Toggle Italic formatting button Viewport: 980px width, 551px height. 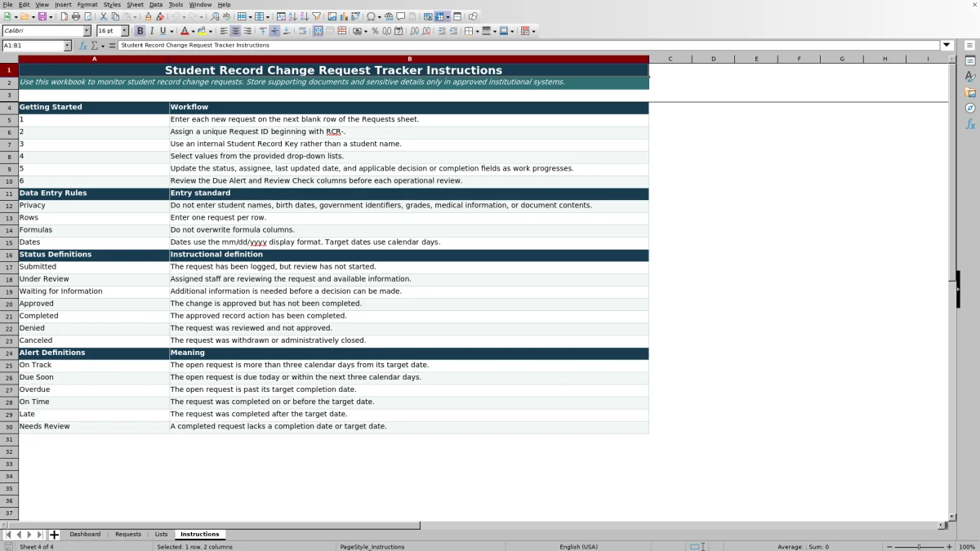point(151,31)
